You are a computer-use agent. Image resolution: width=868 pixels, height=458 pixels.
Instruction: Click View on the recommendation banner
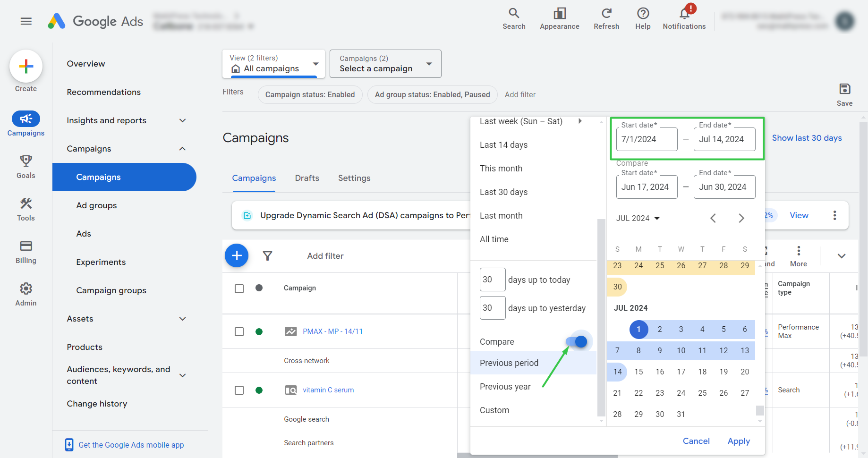[x=799, y=215]
